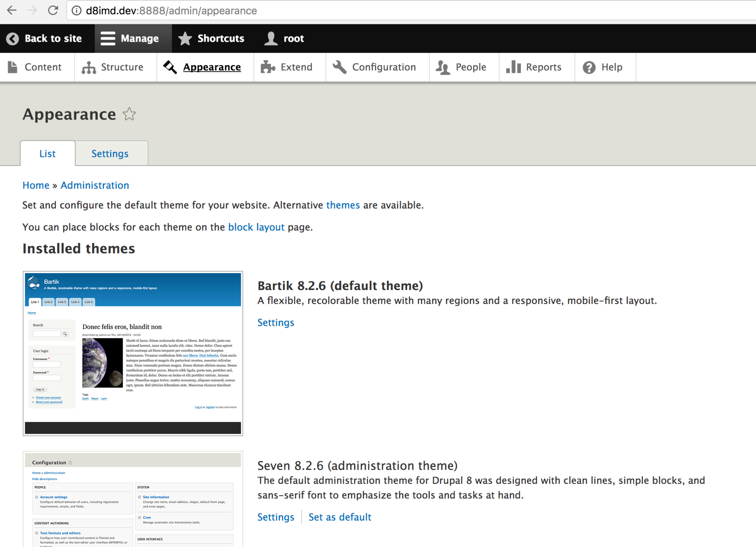Follow the Administration breadcrumb link
The height and width of the screenshot is (547, 756).
[x=94, y=185]
